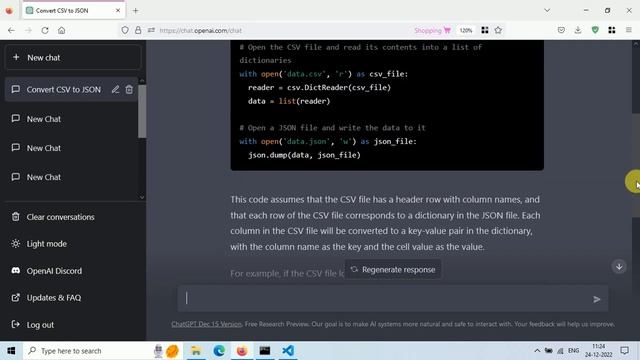This screenshot has height=360, width=640.
Task: Open Updates & FAQ
Action: [x=53, y=298]
